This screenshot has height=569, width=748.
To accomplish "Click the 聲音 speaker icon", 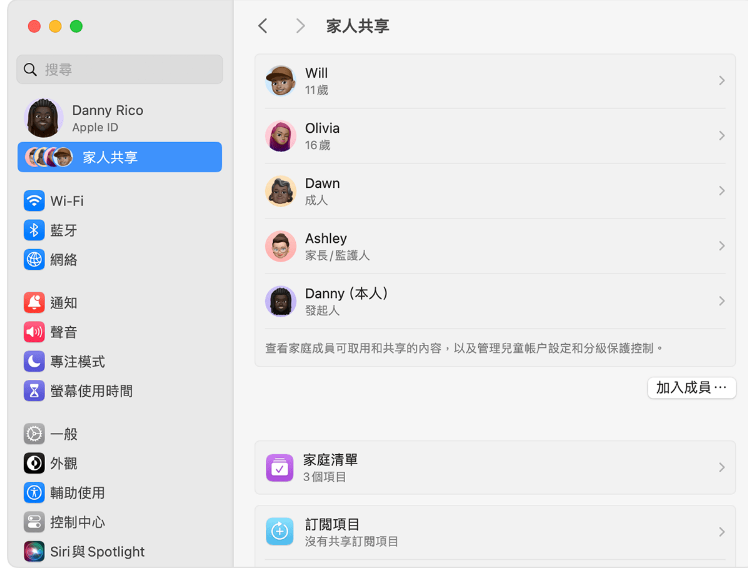I will 35,332.
